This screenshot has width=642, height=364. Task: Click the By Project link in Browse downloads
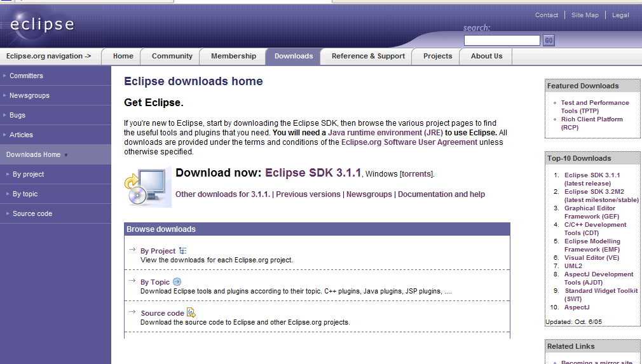158,251
